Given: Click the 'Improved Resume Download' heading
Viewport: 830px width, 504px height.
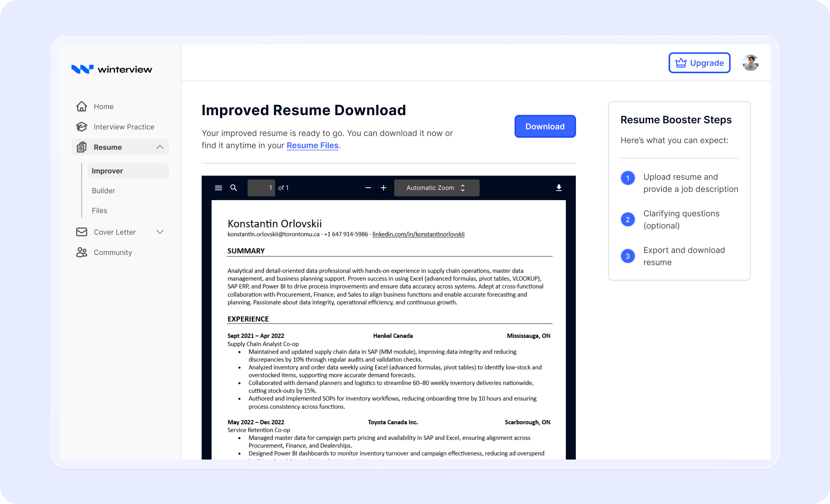Looking at the screenshot, I should [x=304, y=110].
